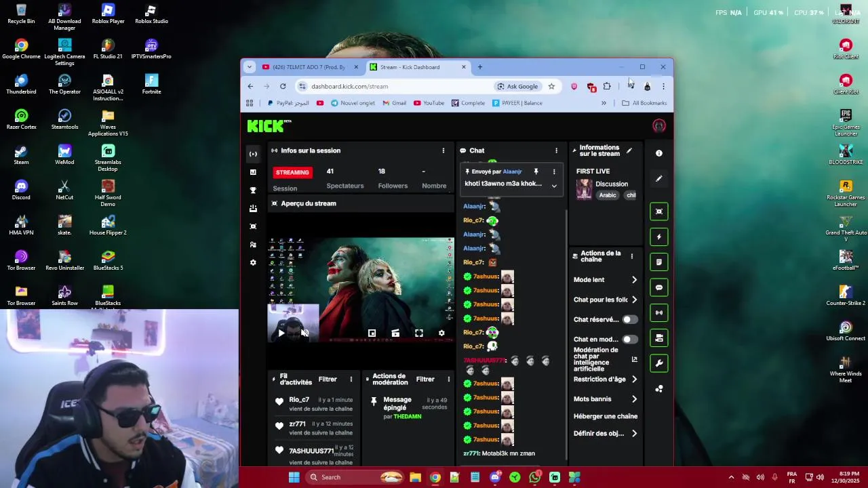Open the info icon in the right rail
This screenshot has height=488, width=868.
point(658,153)
